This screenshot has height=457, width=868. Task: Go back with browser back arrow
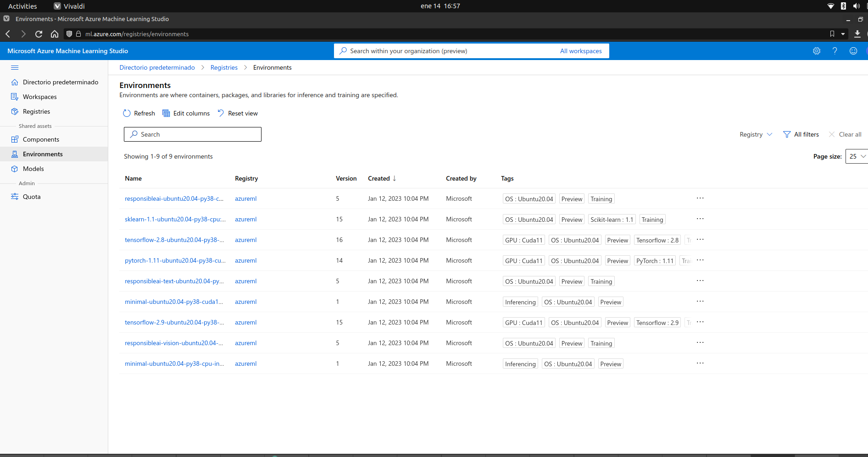(8, 34)
